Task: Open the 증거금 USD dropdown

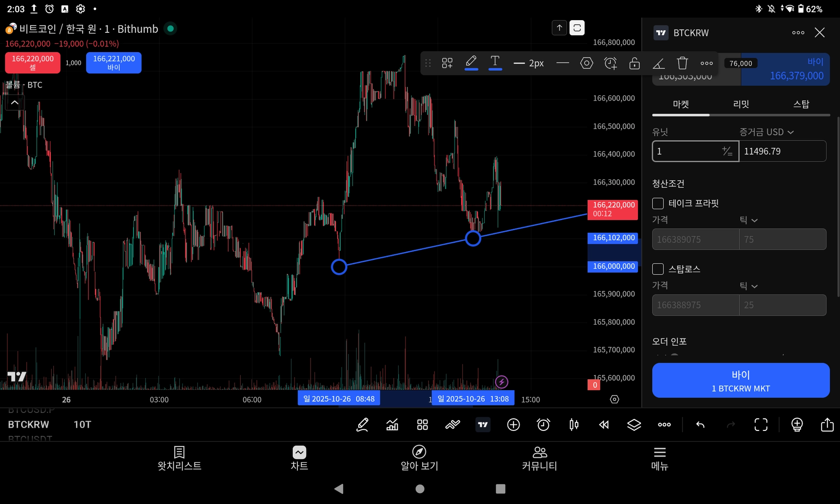Action: coord(766,132)
